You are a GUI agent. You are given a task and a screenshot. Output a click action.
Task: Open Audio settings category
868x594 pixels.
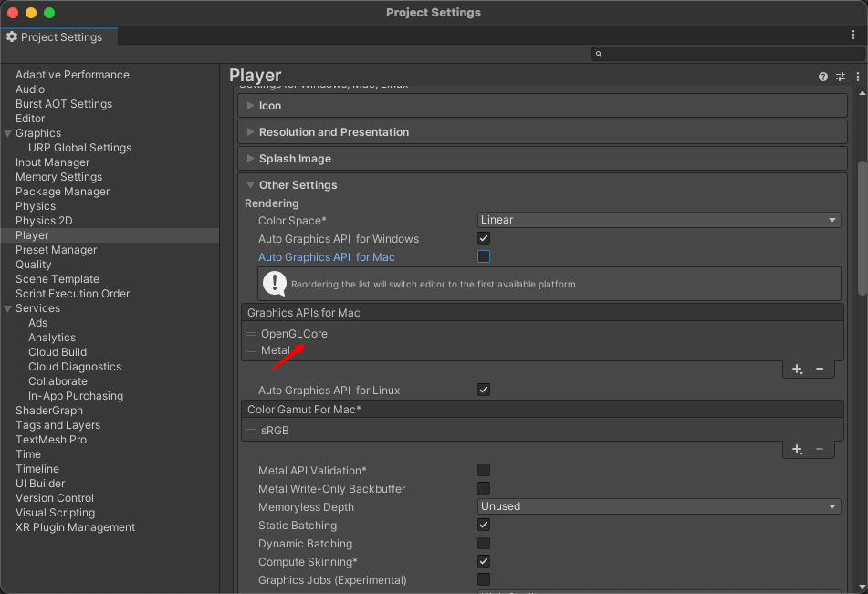click(30, 89)
